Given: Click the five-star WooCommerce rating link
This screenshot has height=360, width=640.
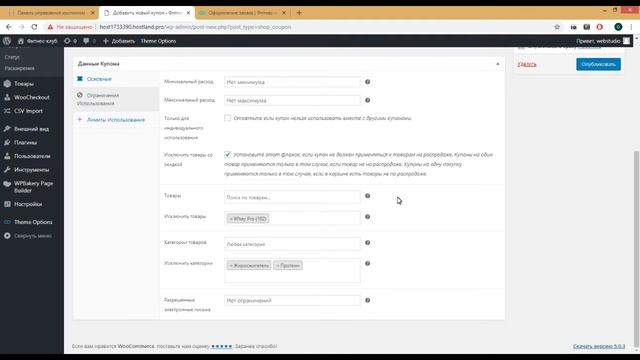Looking at the screenshot, I should click(222, 346).
